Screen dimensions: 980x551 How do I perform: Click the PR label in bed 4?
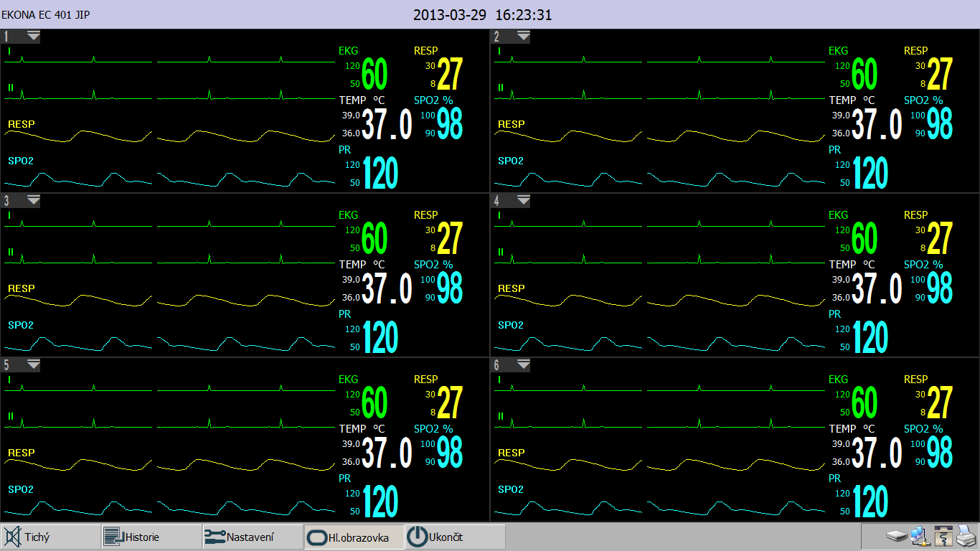click(834, 314)
